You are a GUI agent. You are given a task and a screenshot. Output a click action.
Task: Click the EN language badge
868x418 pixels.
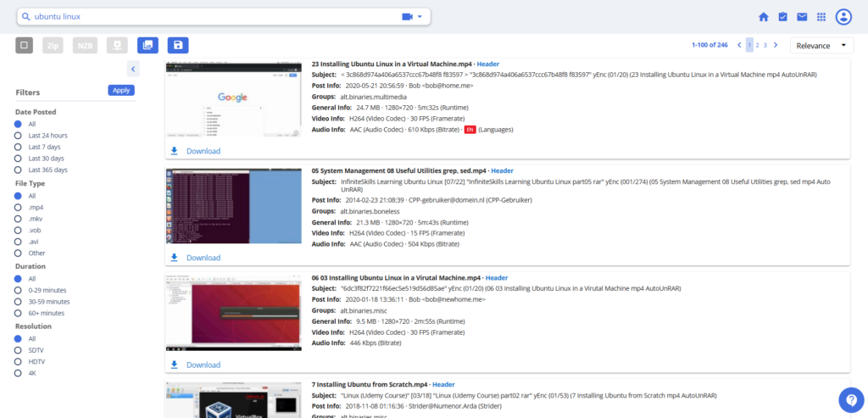(x=470, y=130)
